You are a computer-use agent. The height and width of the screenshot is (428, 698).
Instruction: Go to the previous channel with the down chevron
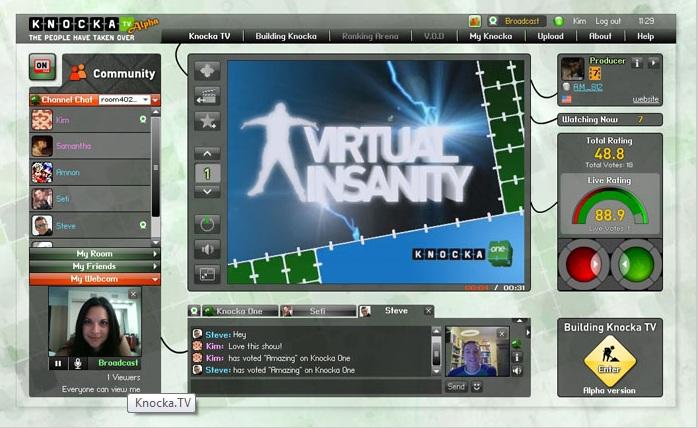(x=207, y=192)
